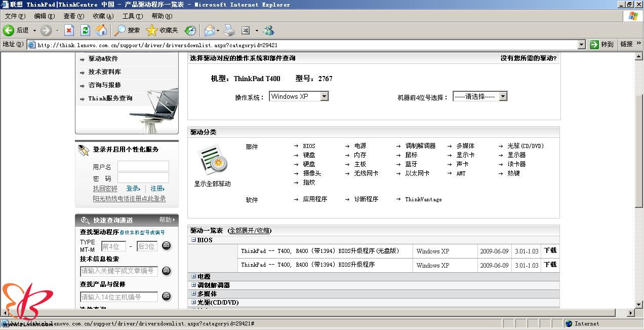Open the 文件(F) menu

click(15, 16)
